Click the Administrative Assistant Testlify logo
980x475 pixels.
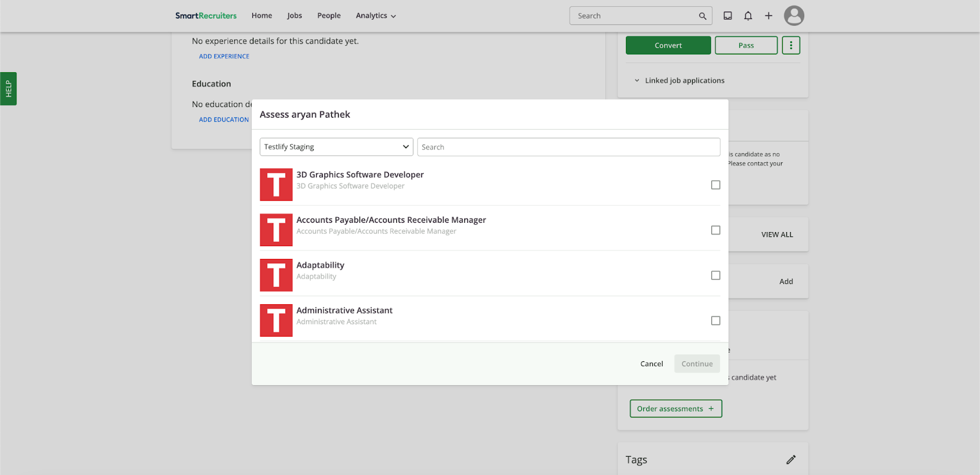[276, 321]
